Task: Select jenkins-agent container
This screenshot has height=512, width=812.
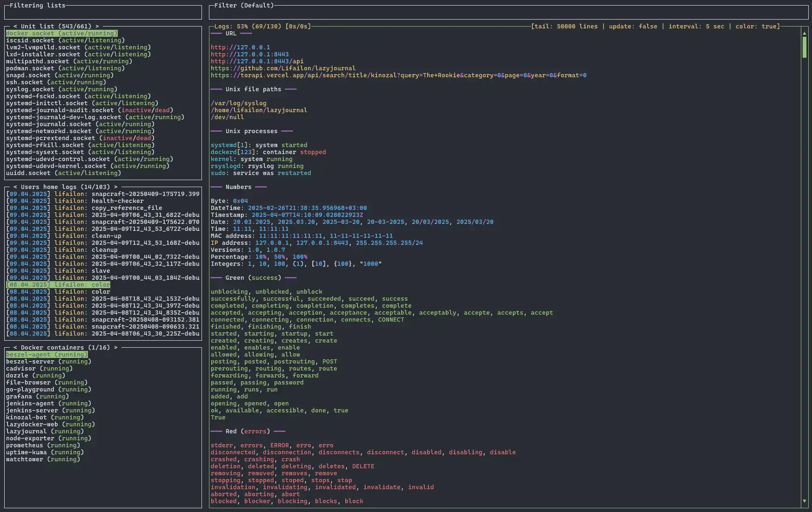Action: pyautogui.click(x=49, y=404)
